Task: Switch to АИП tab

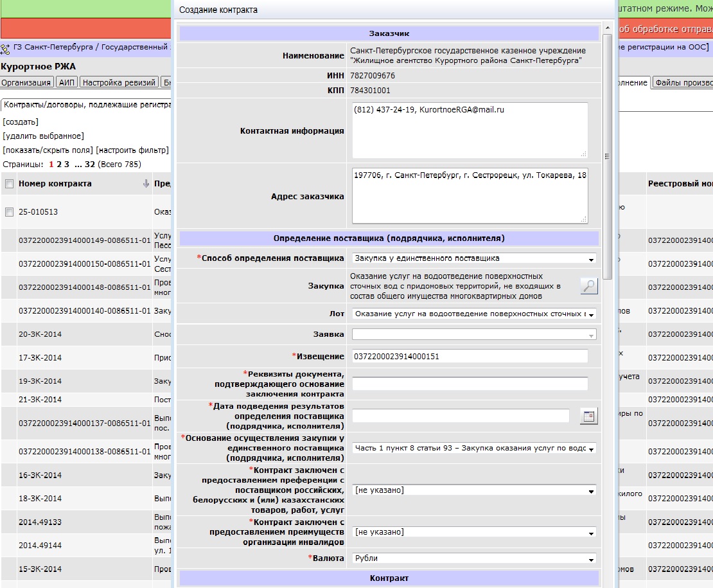Action: pyautogui.click(x=66, y=82)
